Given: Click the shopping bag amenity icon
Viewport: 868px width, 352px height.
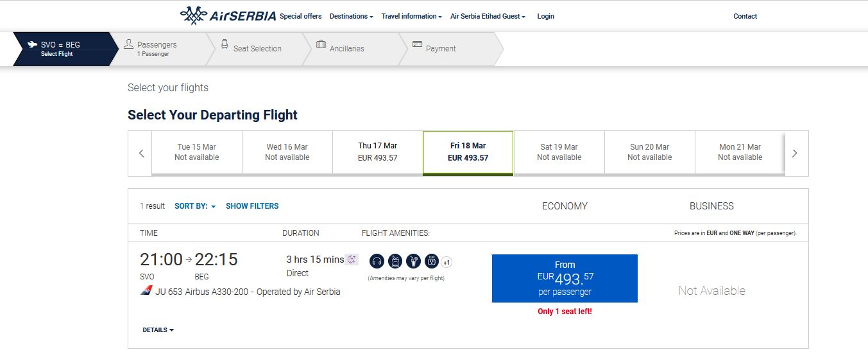Looking at the screenshot, I should click(x=395, y=261).
